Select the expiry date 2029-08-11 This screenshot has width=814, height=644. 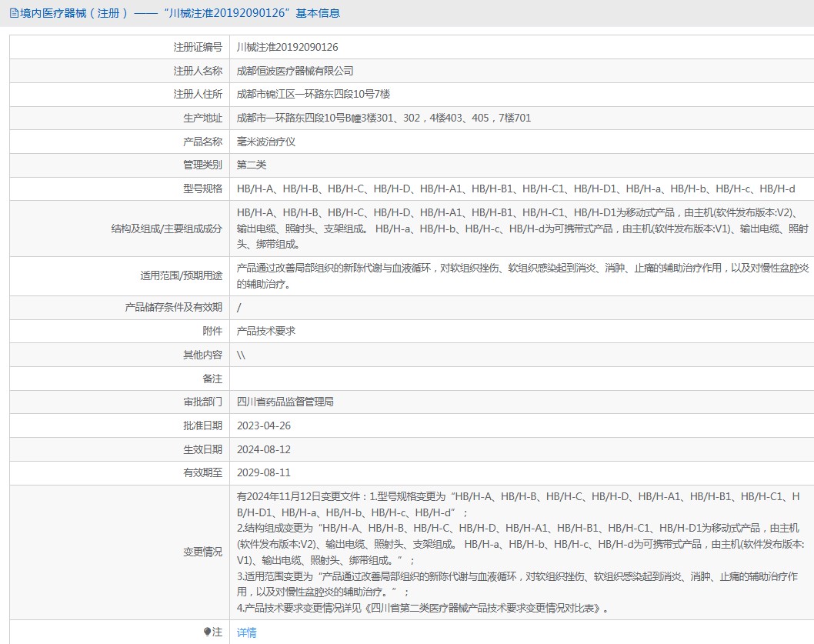[x=264, y=472]
